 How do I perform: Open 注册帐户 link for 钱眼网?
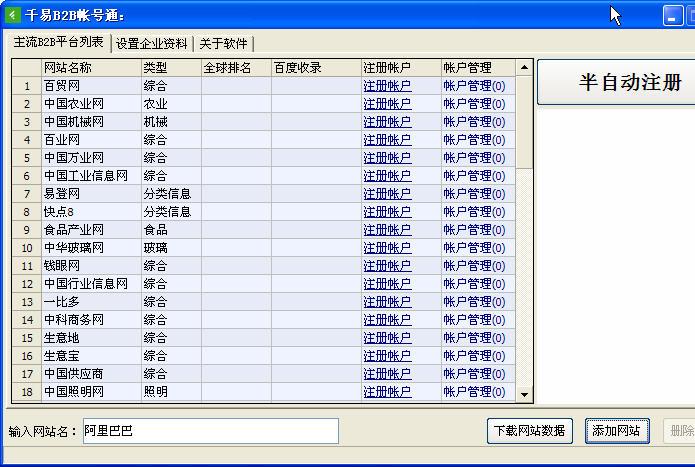[x=387, y=266]
